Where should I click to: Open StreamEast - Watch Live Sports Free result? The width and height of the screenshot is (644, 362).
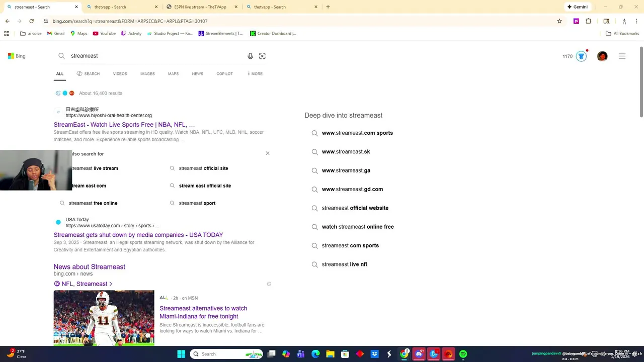(x=124, y=125)
